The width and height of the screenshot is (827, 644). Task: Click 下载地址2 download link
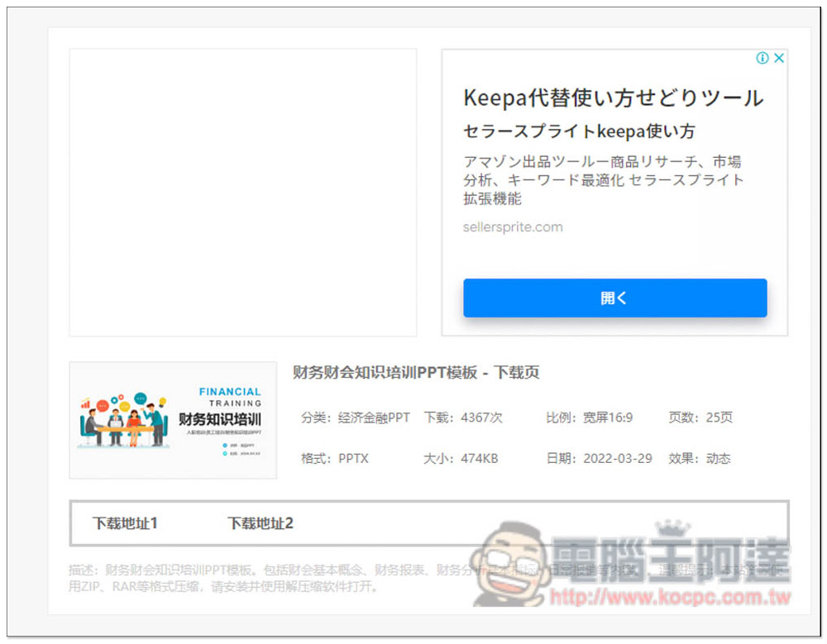[260, 523]
